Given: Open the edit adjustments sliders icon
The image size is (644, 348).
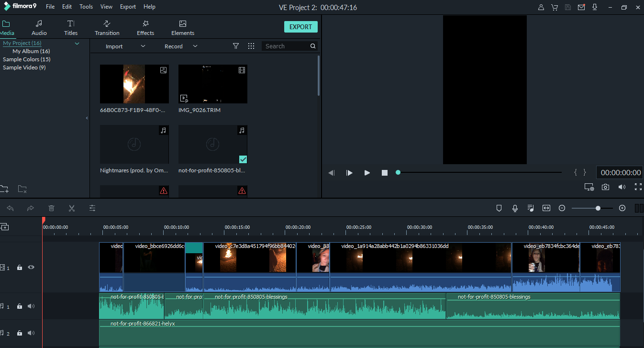Looking at the screenshot, I should 92,208.
